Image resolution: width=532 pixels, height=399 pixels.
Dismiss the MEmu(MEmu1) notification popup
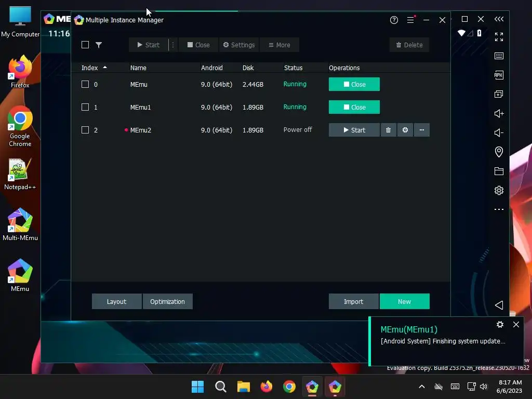coord(516,325)
